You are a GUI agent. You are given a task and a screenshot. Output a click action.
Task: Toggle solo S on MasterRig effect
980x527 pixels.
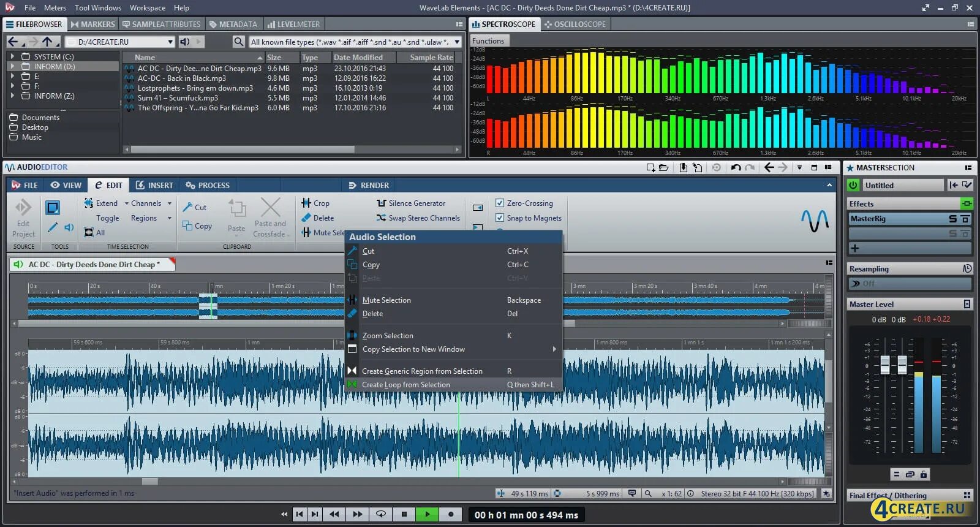952,219
